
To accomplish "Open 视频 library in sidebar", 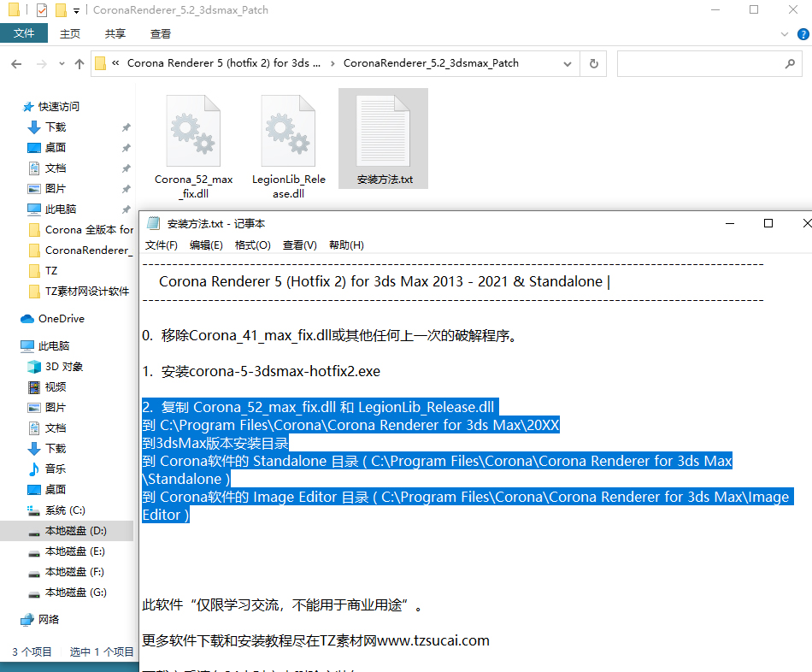I will [56, 387].
